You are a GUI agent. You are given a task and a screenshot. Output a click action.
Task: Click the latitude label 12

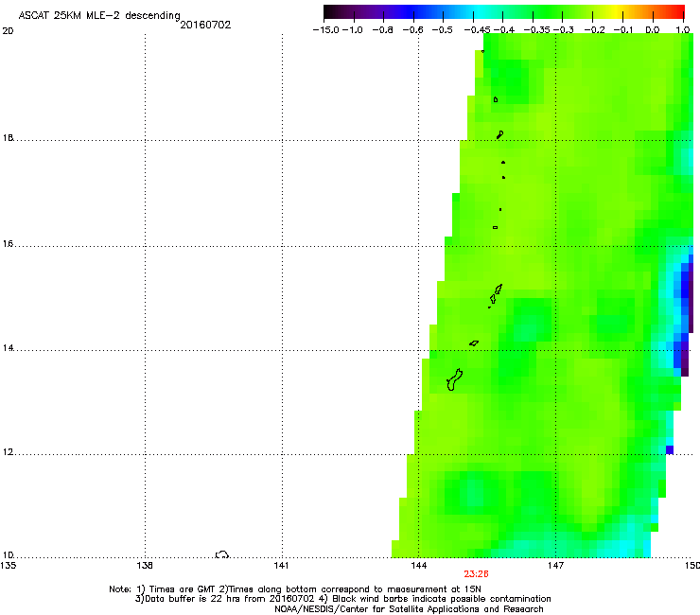(x=8, y=452)
